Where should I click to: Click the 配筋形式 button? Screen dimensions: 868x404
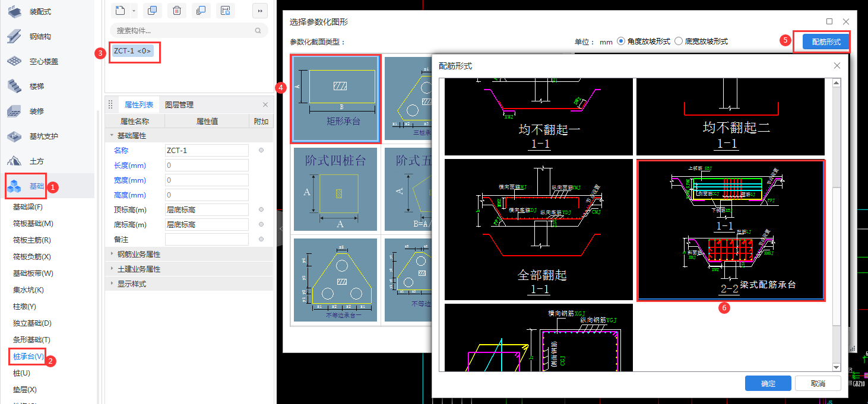(x=826, y=42)
